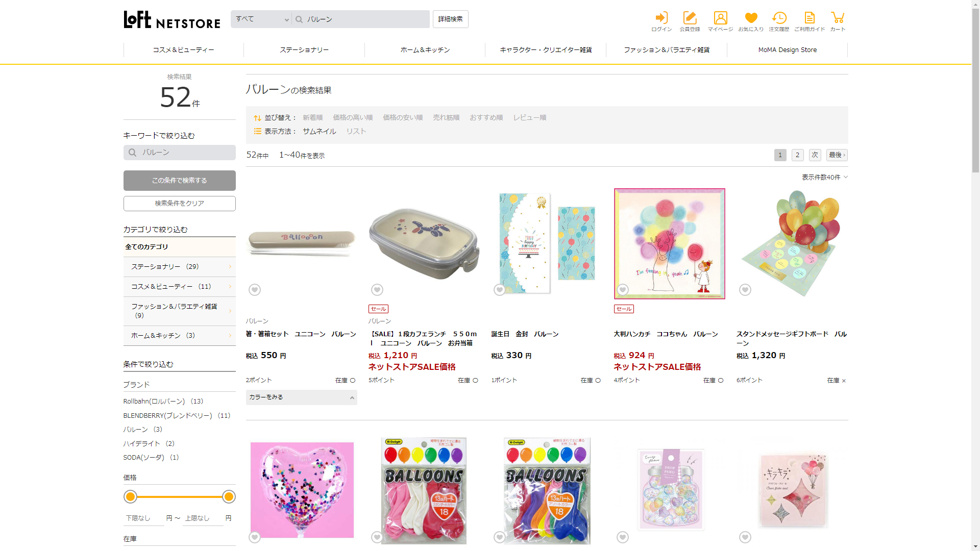
Task: Open the ステーショナリー navigation menu
Action: [x=304, y=50]
